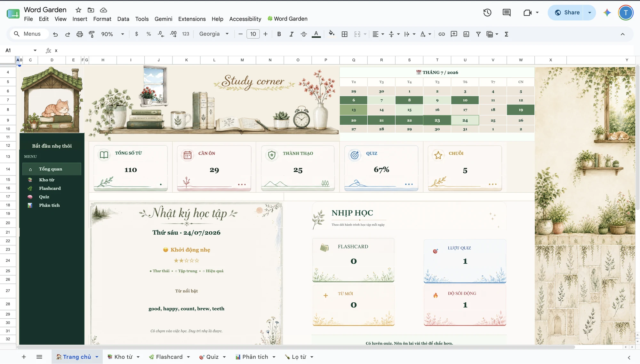This screenshot has width=640, height=364.
Task: Open the fill color bucket
Action: point(332,34)
